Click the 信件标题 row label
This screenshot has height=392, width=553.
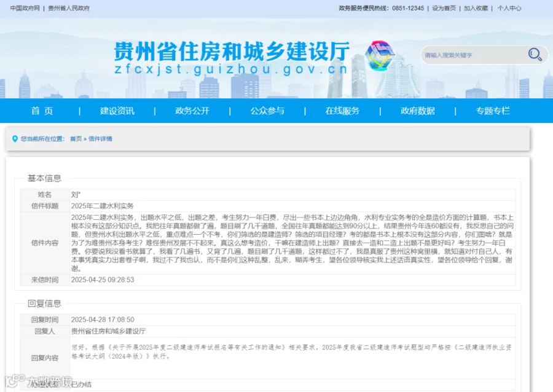(x=45, y=206)
